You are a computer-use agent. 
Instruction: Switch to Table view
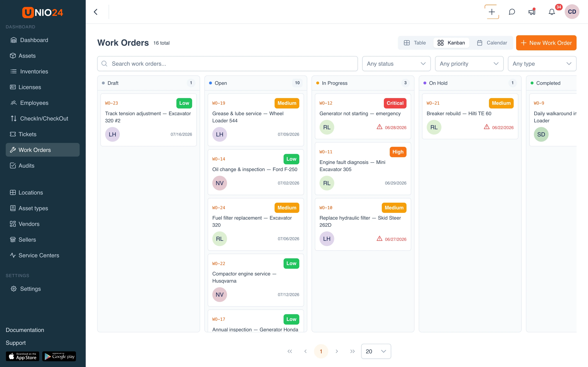(x=415, y=43)
